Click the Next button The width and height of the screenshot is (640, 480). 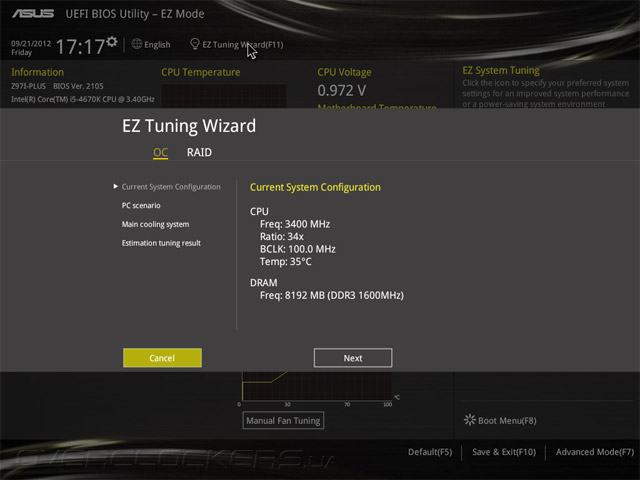(x=353, y=358)
